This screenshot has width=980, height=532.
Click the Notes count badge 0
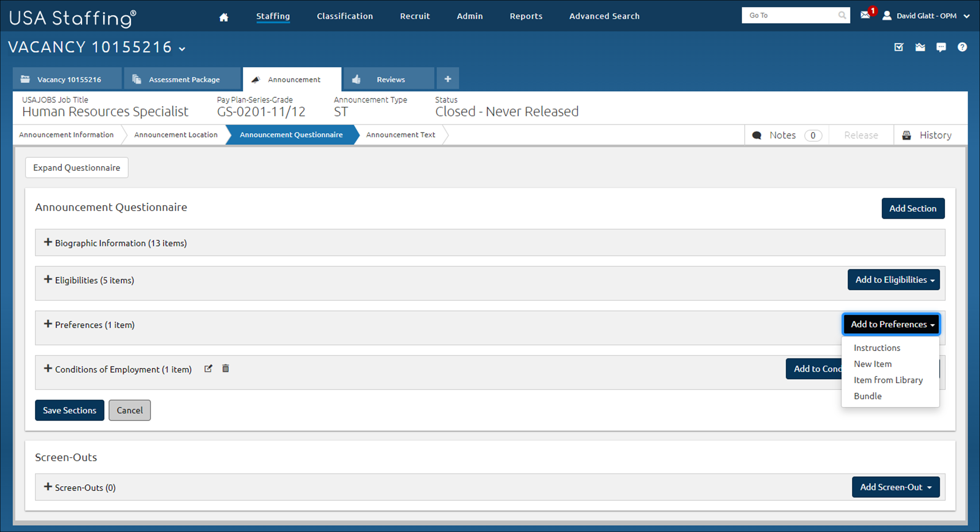(813, 136)
